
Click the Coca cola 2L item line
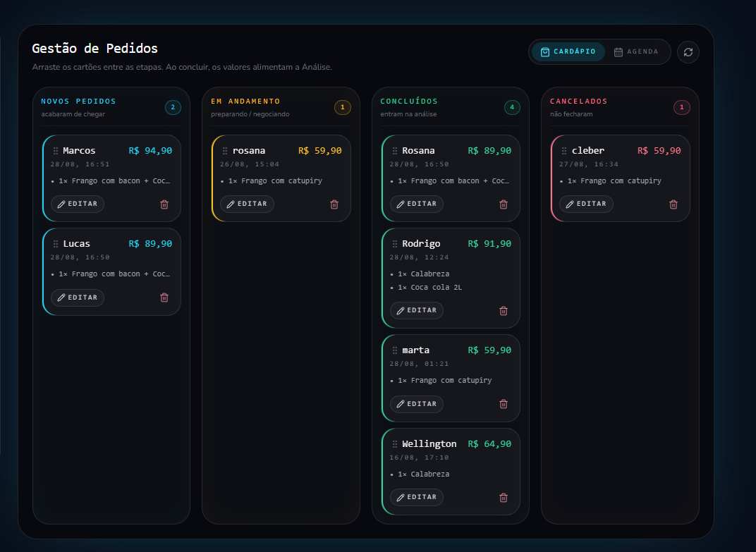[x=429, y=288]
